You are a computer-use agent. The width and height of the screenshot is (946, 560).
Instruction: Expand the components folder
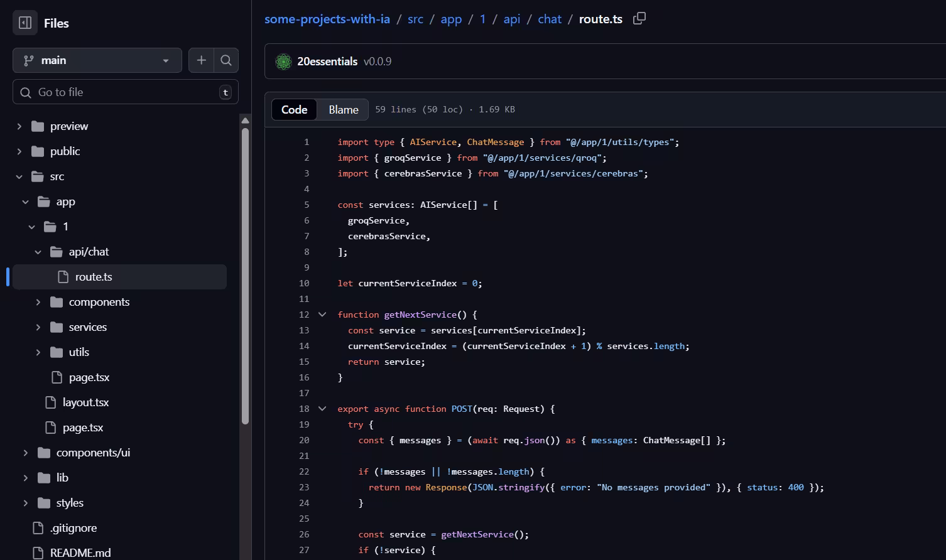[38, 302]
